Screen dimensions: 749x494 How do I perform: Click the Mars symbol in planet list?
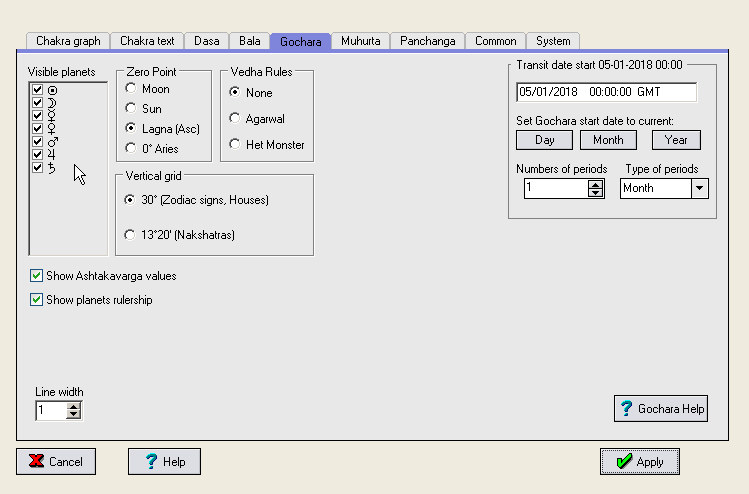[x=51, y=142]
